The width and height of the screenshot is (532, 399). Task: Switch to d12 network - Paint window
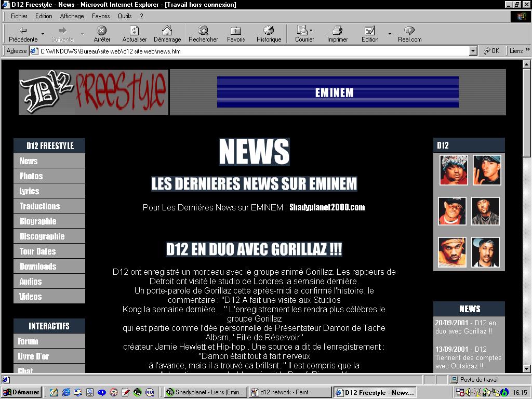tap(290, 392)
